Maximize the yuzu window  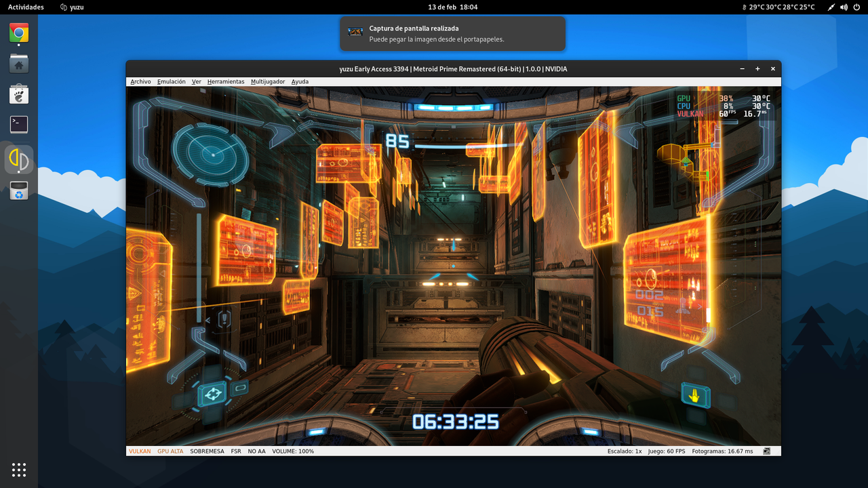(x=757, y=68)
